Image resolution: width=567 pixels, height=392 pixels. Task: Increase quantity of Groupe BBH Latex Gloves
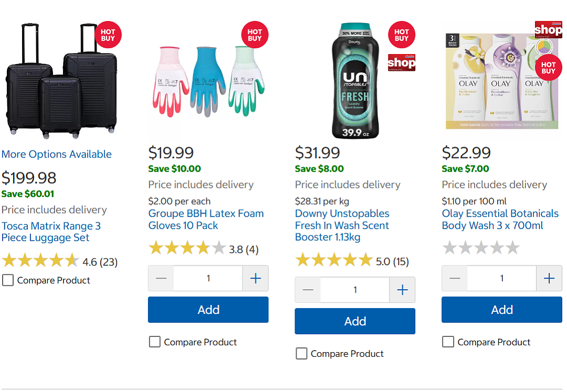pos(256,278)
